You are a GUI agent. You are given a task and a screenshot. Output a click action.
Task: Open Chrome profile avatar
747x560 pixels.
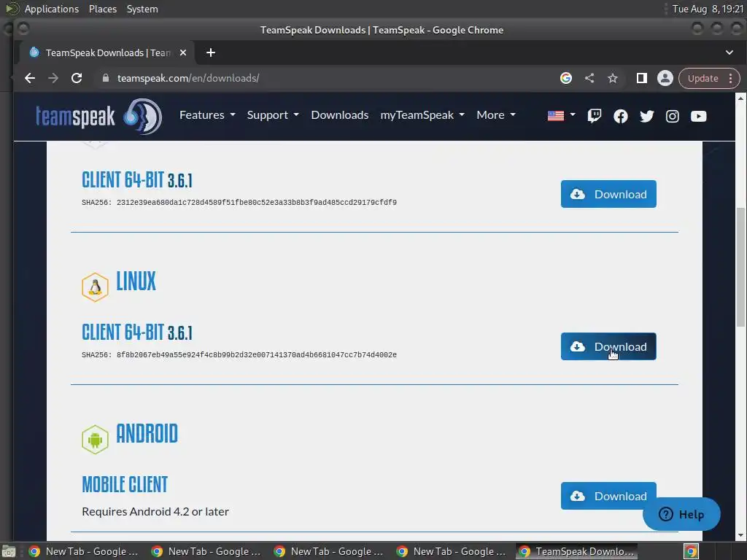(665, 78)
